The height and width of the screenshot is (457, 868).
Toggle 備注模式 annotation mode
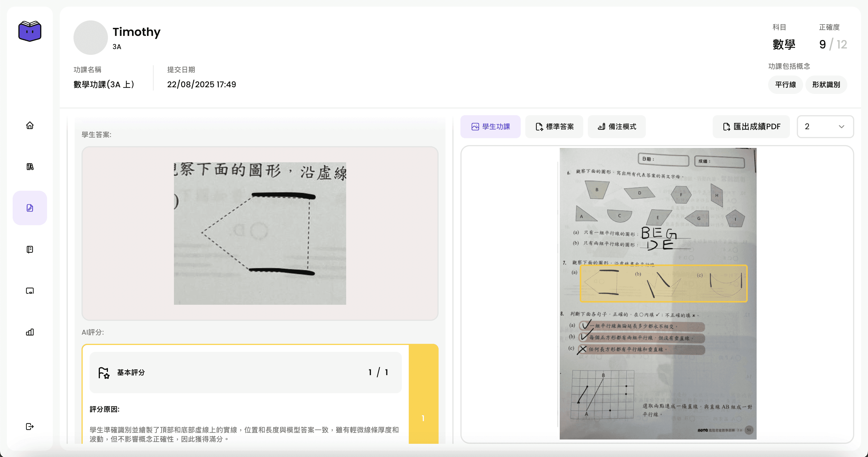pyautogui.click(x=617, y=126)
